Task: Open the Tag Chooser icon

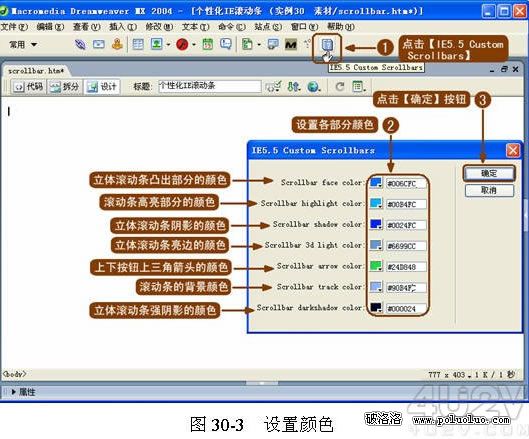Action: tap(273, 44)
